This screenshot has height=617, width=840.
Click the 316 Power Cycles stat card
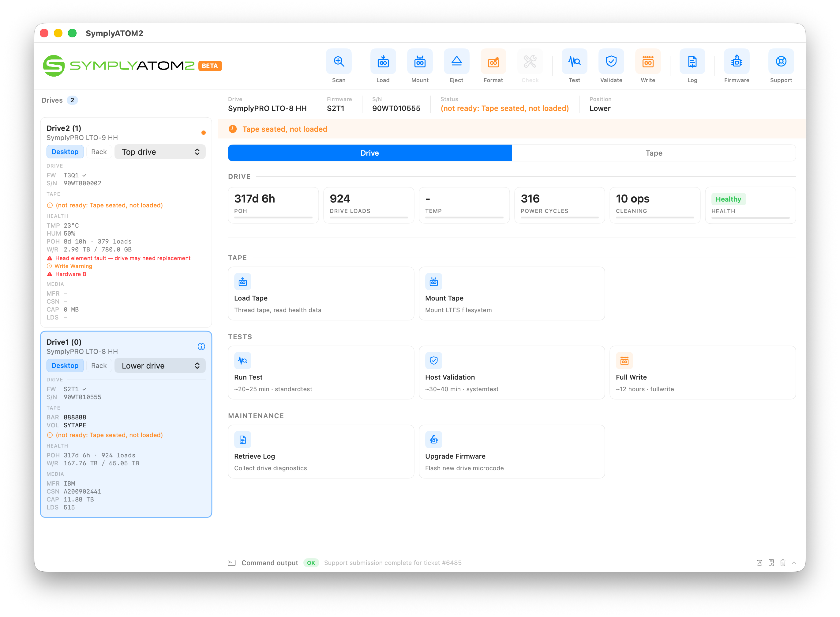560,206
